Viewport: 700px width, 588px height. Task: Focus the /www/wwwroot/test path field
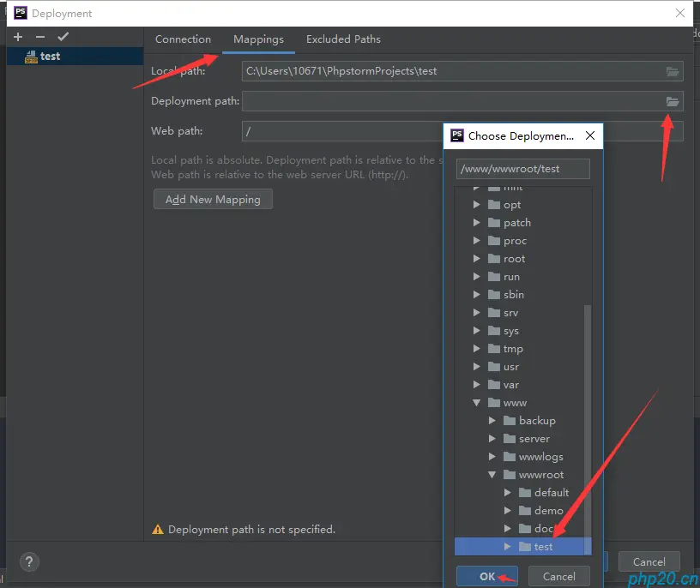[x=522, y=169]
